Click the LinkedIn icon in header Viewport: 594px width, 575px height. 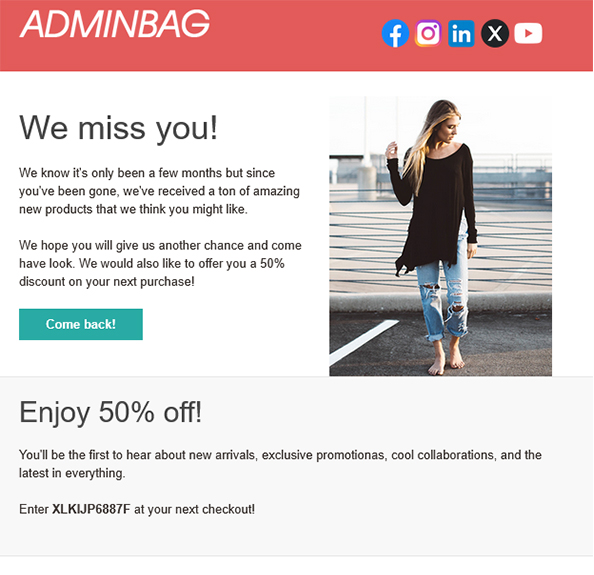click(461, 33)
